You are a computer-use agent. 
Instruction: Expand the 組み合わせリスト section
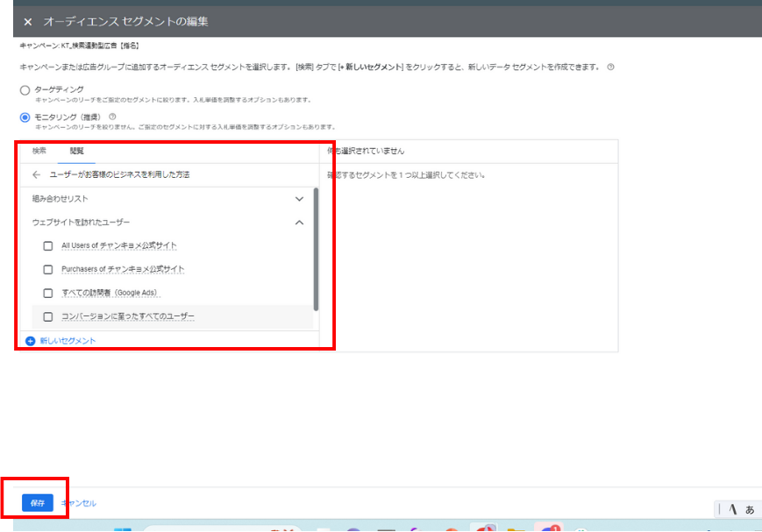[x=299, y=199]
